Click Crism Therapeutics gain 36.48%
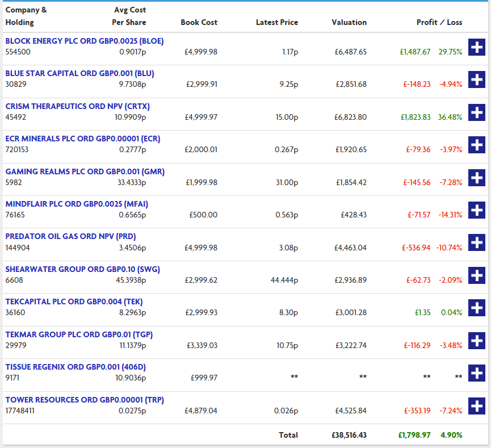This screenshot has height=448, width=491. click(450, 117)
